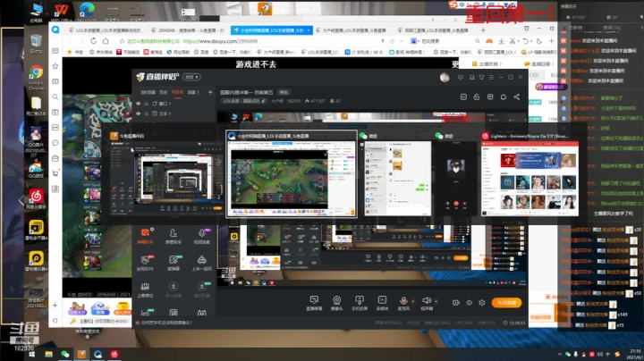This screenshot has height=361, width=644.
Task: Select the 可游戏 scene tab
Action: click(177, 92)
